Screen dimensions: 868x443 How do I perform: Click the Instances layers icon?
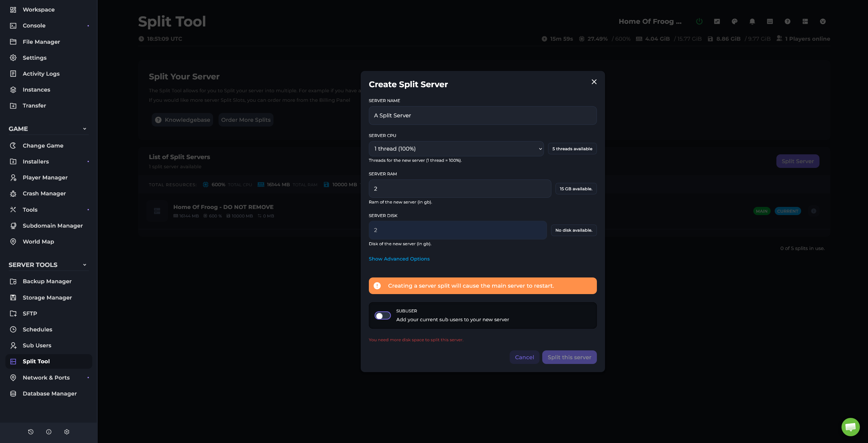pos(13,90)
